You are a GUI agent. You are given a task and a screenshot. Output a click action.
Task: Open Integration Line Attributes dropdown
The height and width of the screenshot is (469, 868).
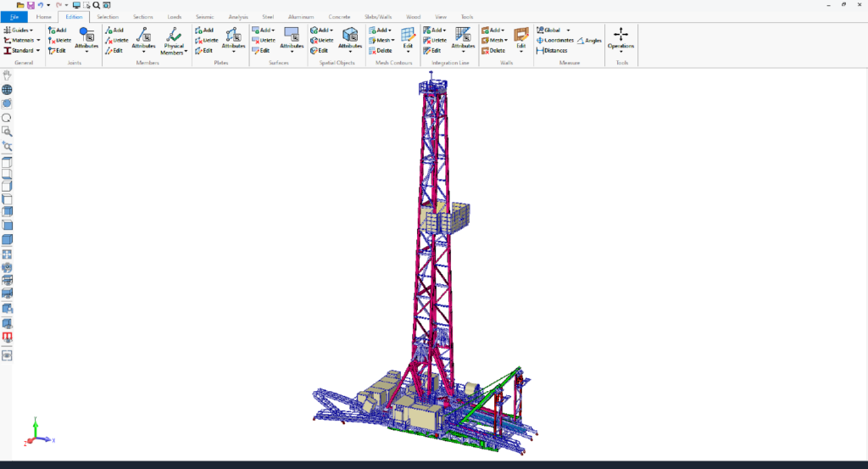click(463, 40)
